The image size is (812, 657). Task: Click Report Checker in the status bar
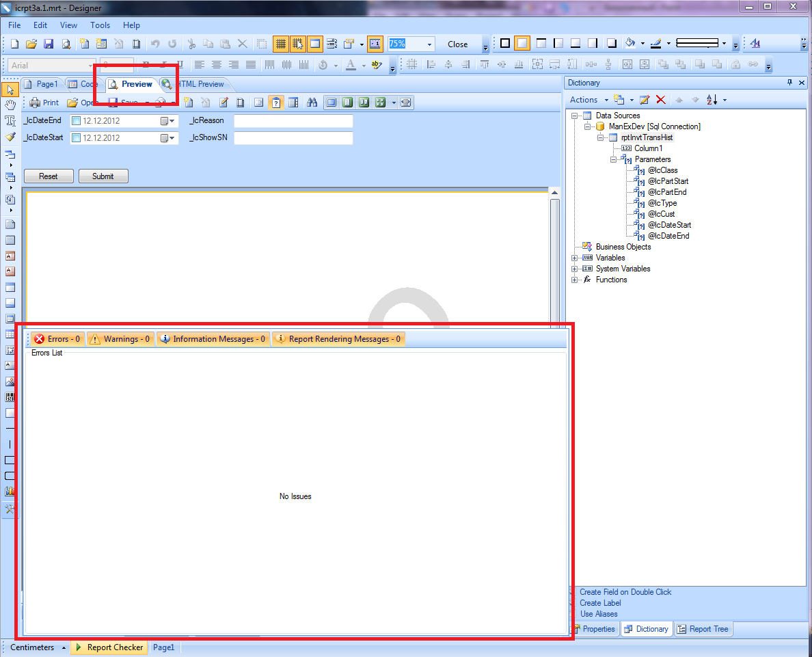pos(110,647)
